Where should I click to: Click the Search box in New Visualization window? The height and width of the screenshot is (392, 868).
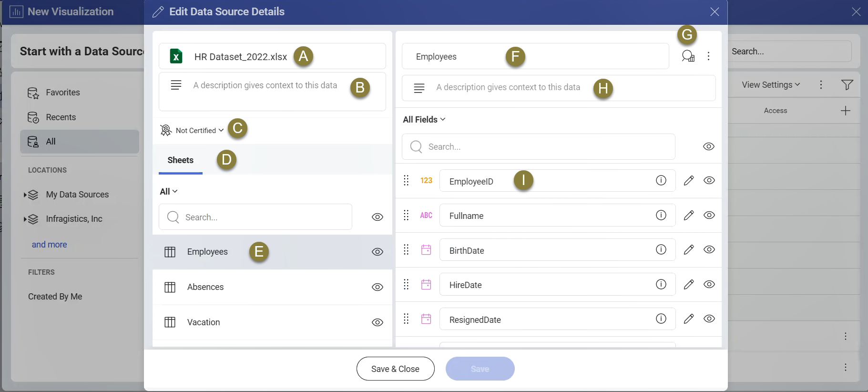pyautogui.click(x=789, y=51)
